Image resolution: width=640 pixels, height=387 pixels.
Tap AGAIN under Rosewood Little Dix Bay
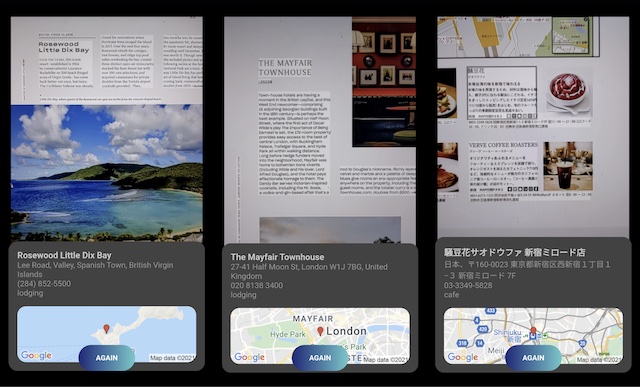(107, 358)
